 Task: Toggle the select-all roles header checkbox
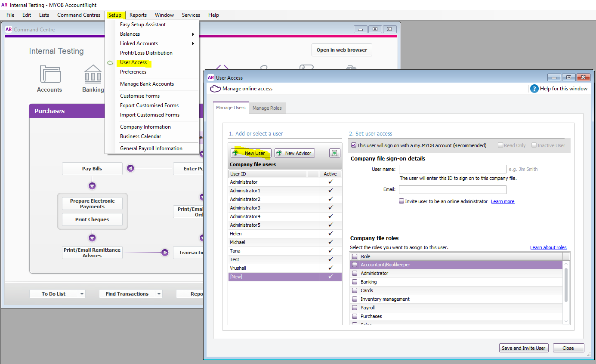click(355, 256)
